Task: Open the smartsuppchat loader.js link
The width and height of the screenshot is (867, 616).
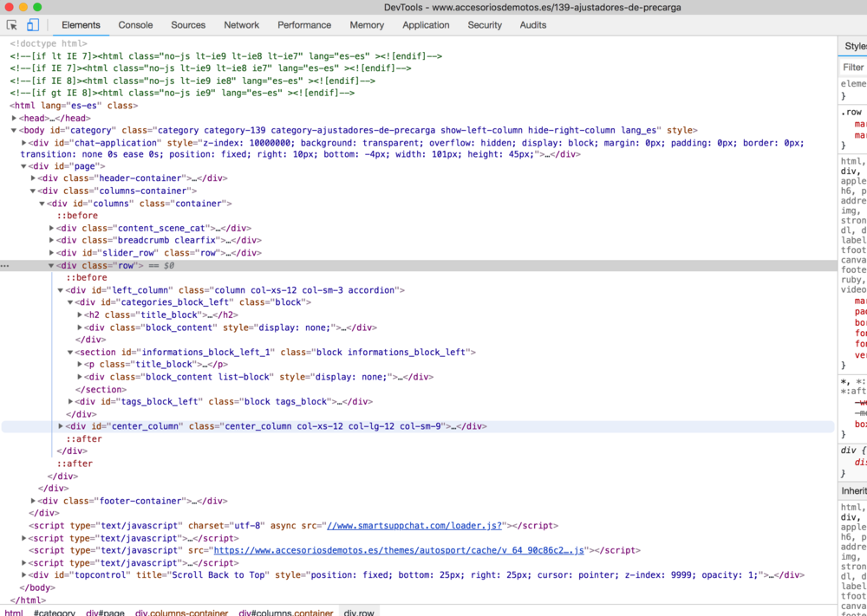Action: [414, 526]
